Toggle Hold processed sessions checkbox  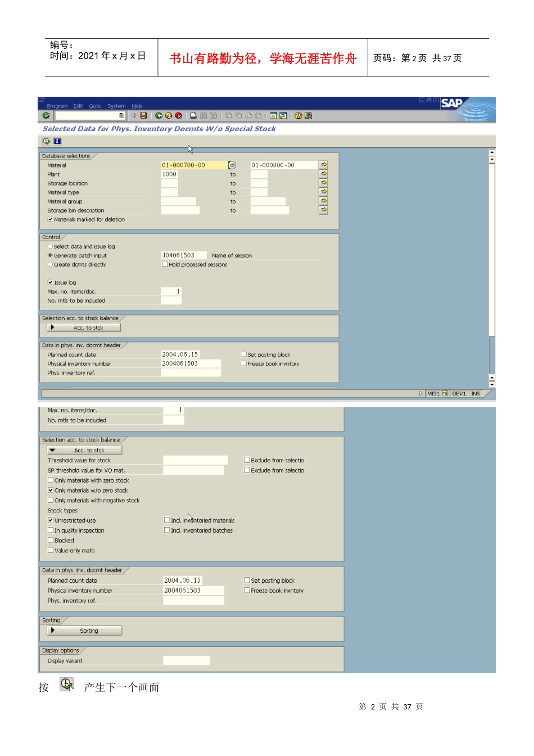165,264
